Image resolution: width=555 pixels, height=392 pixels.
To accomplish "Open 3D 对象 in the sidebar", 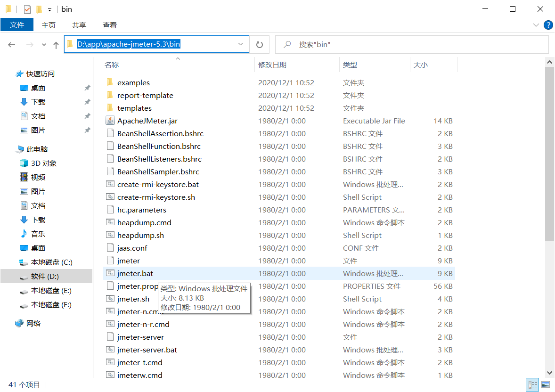I will coord(38,163).
